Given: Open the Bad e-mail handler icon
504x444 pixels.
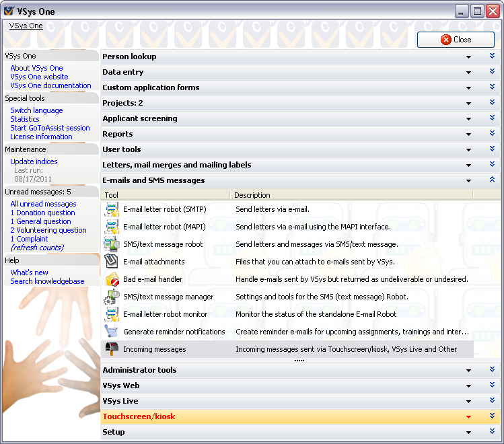Looking at the screenshot, I should [x=112, y=279].
